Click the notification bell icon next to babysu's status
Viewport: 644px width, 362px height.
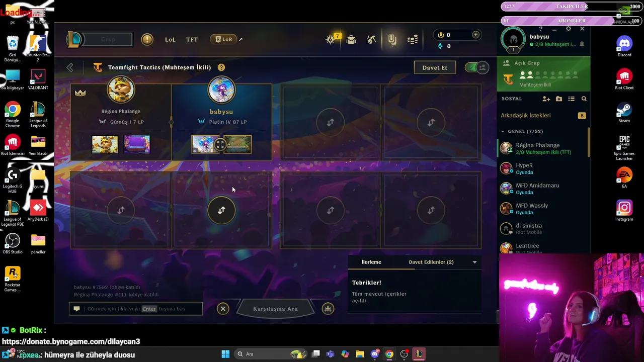pos(582,44)
